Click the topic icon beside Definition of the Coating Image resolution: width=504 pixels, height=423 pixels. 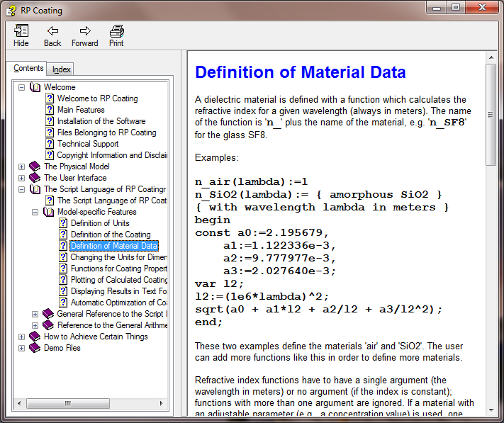63,235
